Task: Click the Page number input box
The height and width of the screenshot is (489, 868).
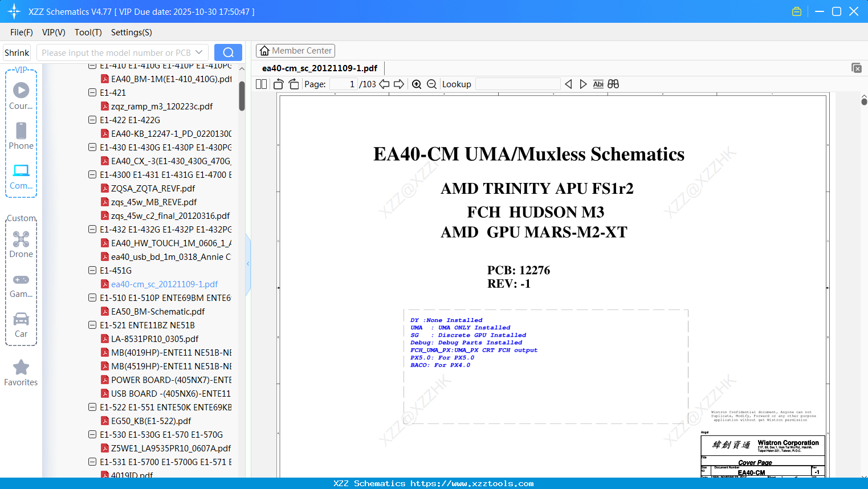Action: pos(344,84)
